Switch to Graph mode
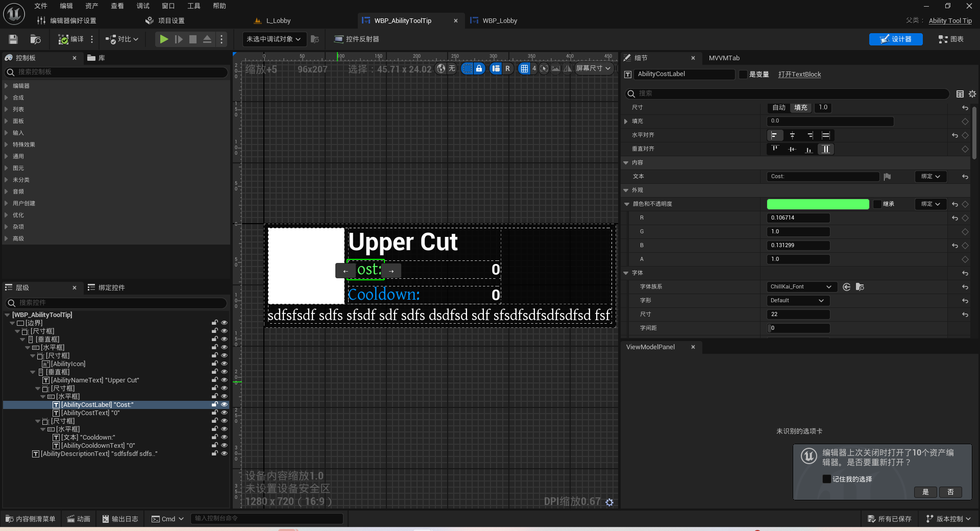 [951, 39]
